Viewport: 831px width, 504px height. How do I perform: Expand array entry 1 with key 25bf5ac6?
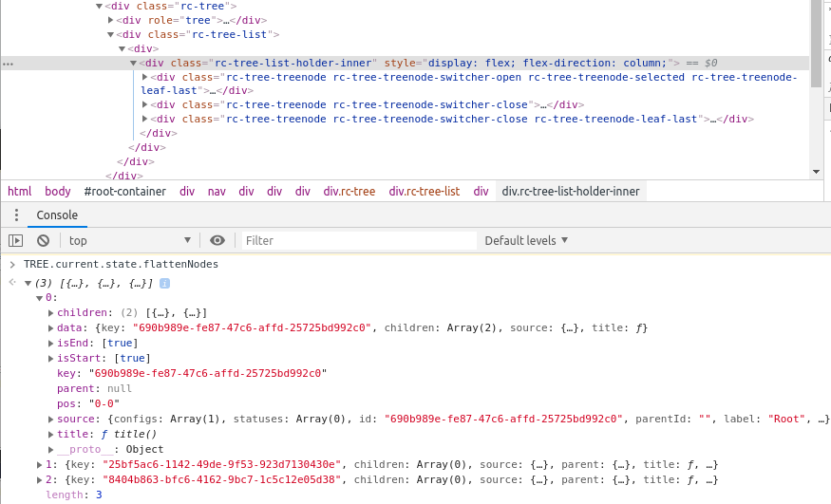click(39, 465)
